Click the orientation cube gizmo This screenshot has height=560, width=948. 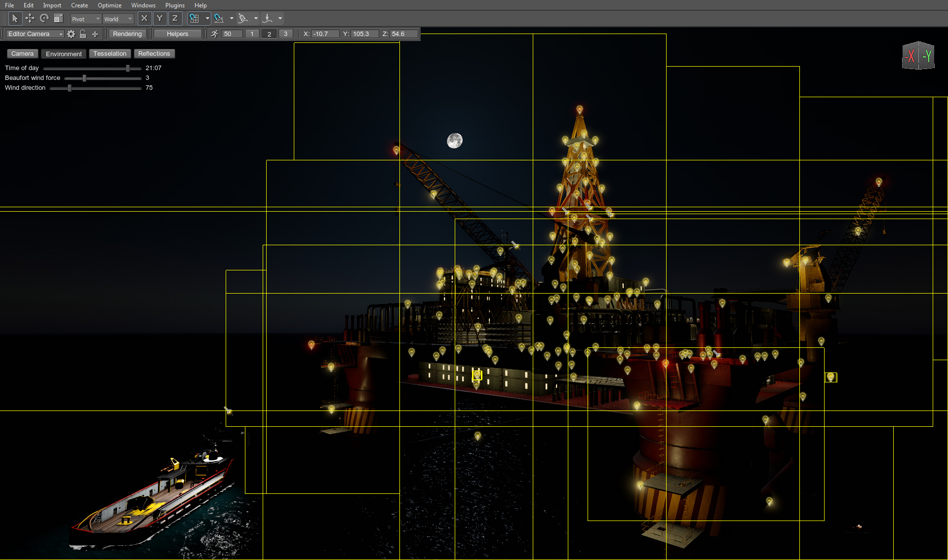918,55
